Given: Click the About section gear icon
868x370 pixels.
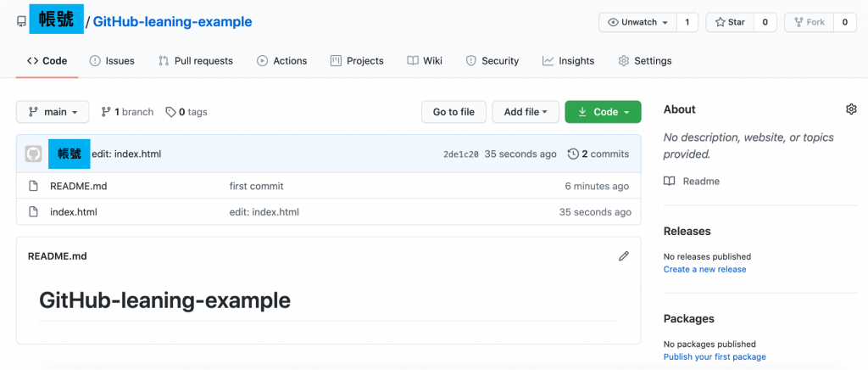Looking at the screenshot, I should coord(851,109).
